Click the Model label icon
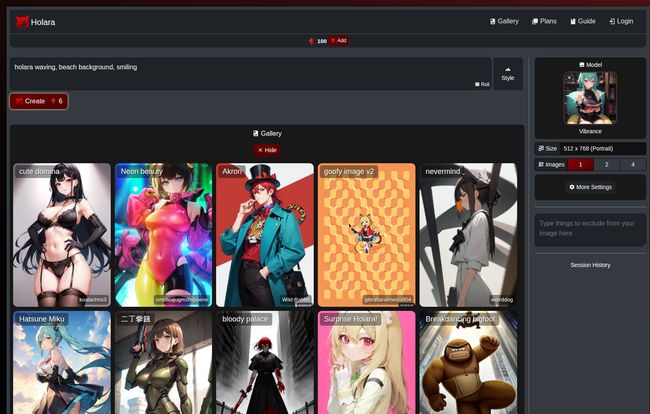The image size is (650, 414). click(x=582, y=65)
